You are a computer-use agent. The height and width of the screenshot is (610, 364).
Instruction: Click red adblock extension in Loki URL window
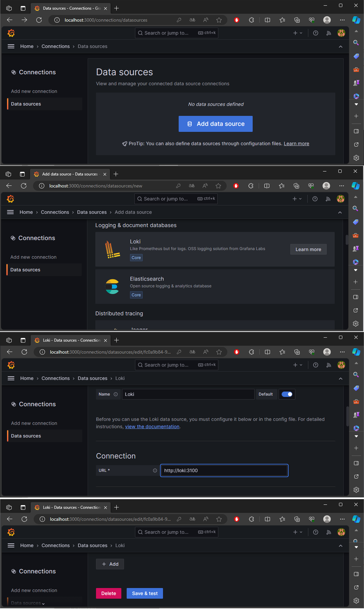pyautogui.click(x=237, y=352)
